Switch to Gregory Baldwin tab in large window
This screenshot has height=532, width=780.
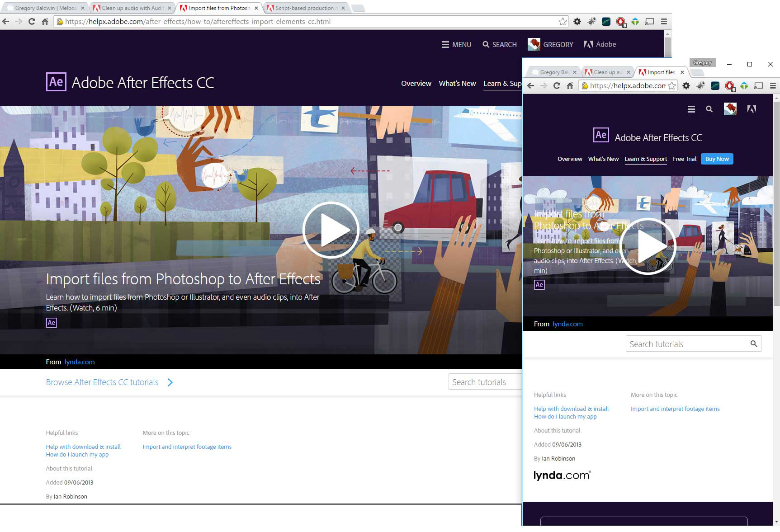[x=45, y=8]
